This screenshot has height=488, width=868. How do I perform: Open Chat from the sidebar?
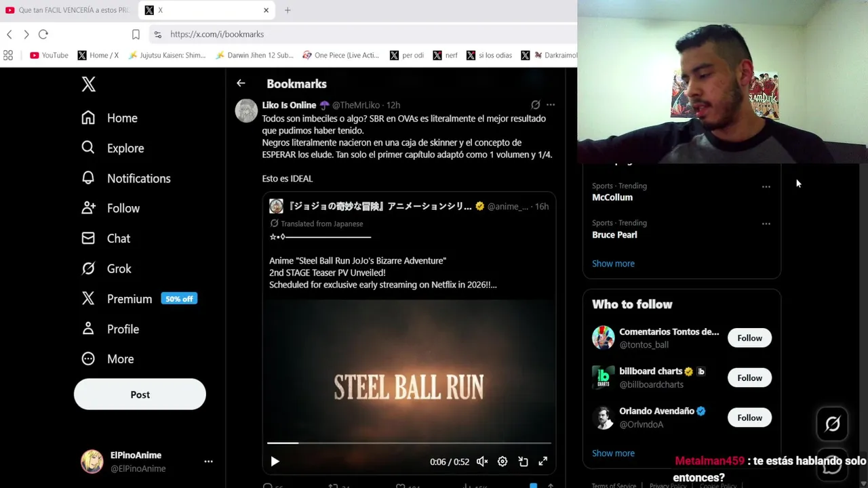106,239
